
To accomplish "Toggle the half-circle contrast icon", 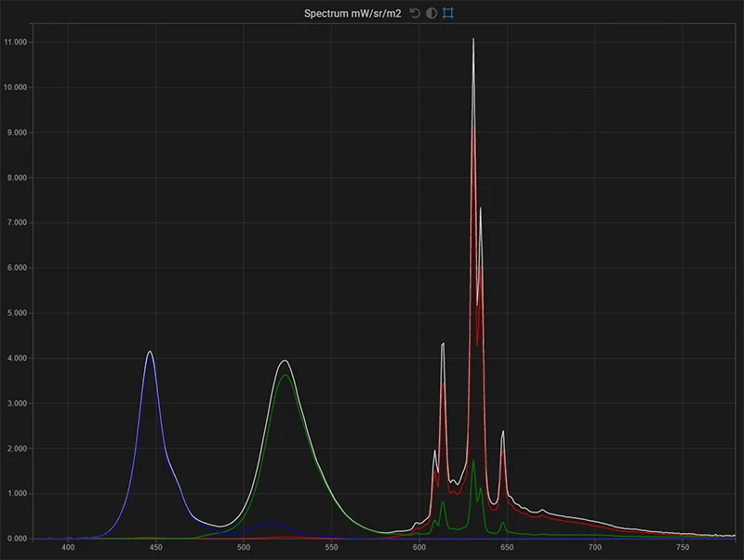I will coord(432,14).
